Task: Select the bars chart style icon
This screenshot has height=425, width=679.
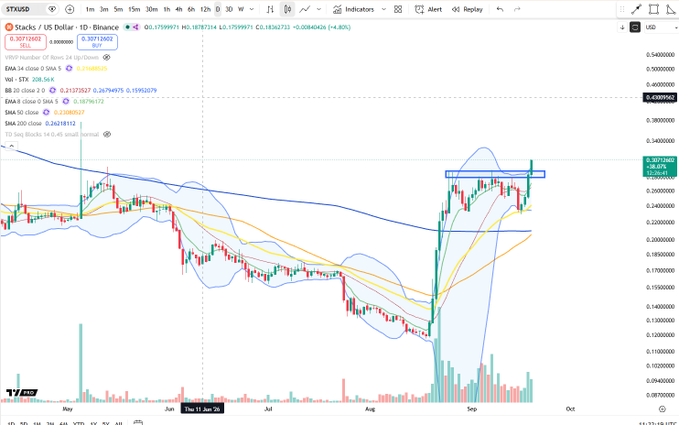Action: (270, 9)
